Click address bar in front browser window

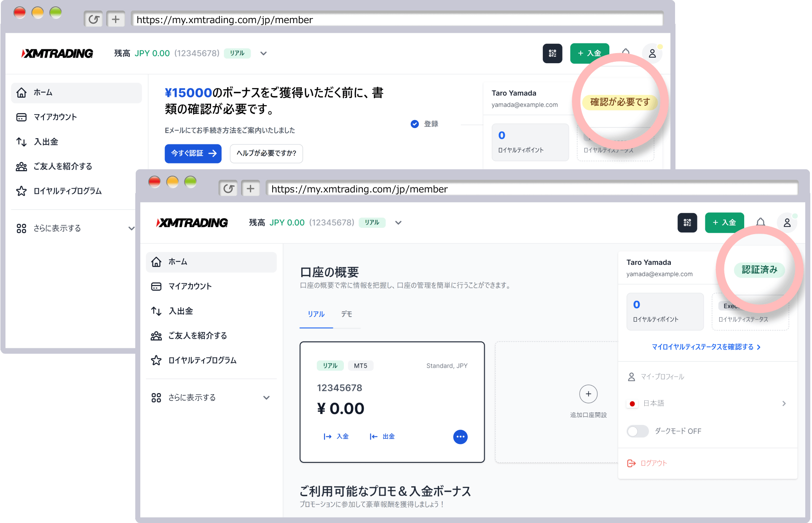[x=532, y=189]
